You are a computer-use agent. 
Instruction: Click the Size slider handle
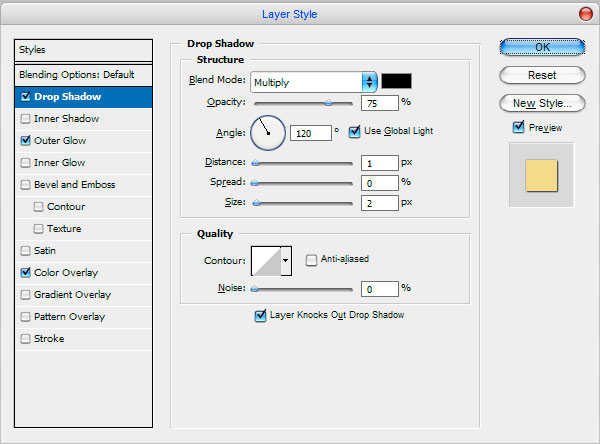click(257, 203)
